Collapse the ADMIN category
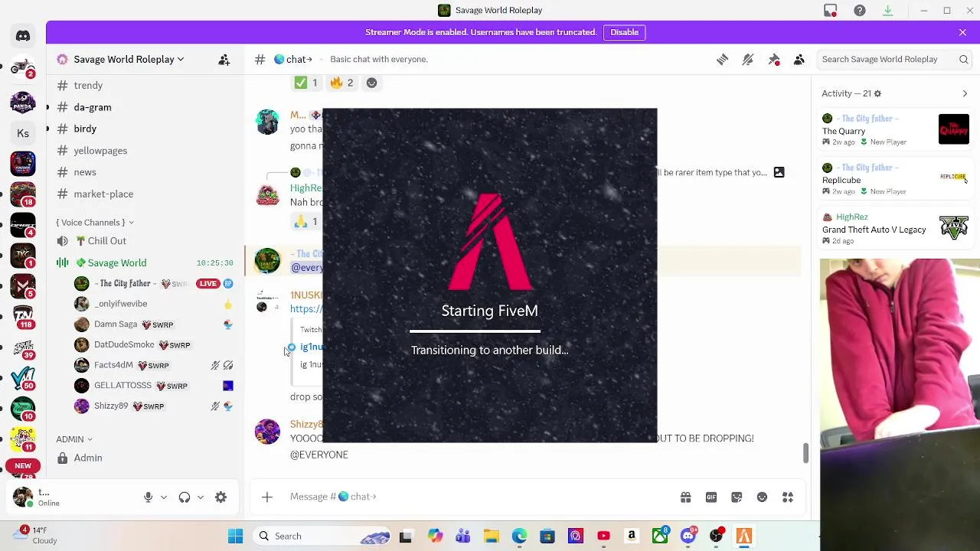 pyautogui.click(x=74, y=439)
